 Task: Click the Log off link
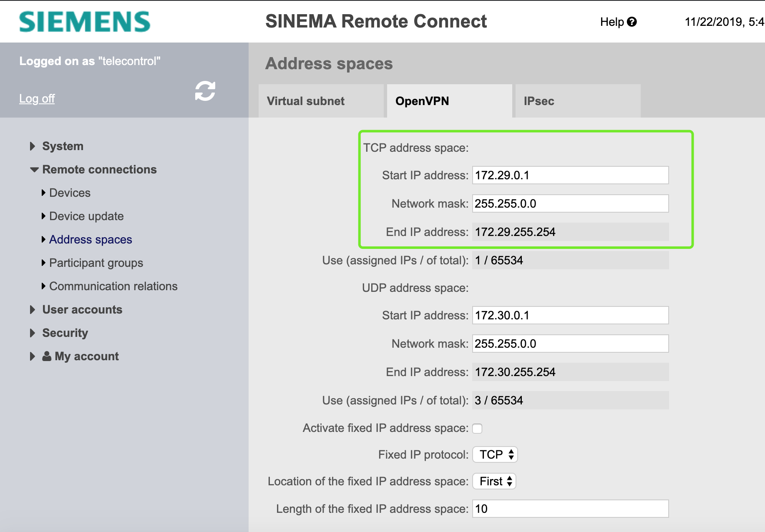37,98
